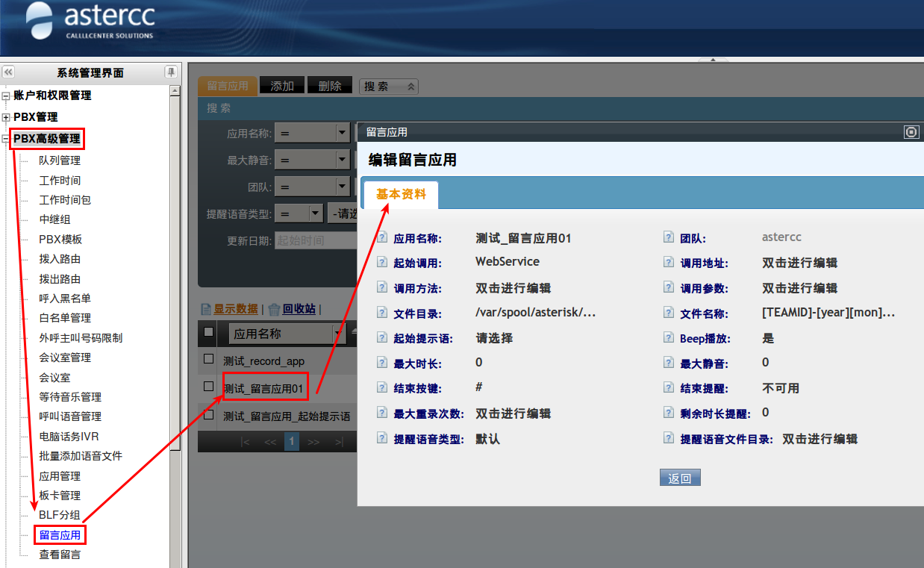This screenshot has height=568, width=924.
Task: Select the 基本资料 tab
Action: click(401, 194)
